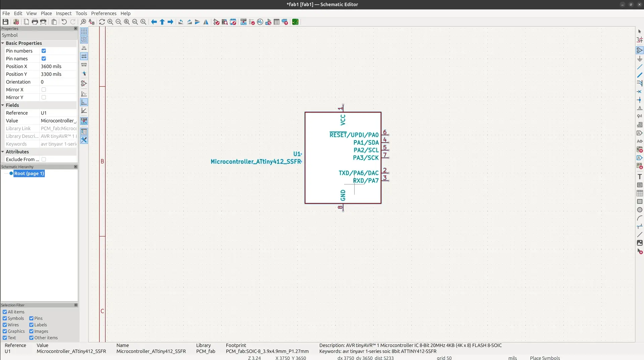The height and width of the screenshot is (360, 644).
Task: Run the Electrical Rules Checker
Action: 252,22
